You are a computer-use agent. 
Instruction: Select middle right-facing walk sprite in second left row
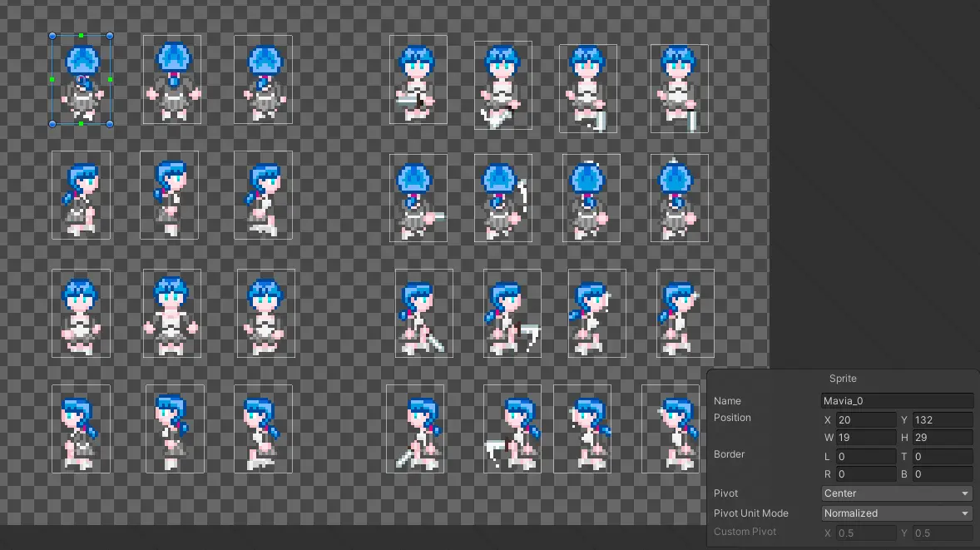[170, 195]
